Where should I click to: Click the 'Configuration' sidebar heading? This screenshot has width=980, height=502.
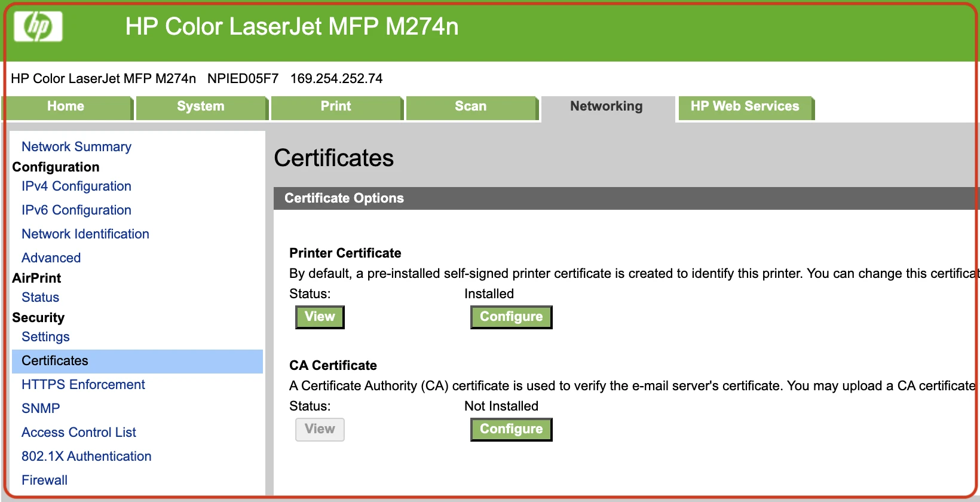pos(56,167)
